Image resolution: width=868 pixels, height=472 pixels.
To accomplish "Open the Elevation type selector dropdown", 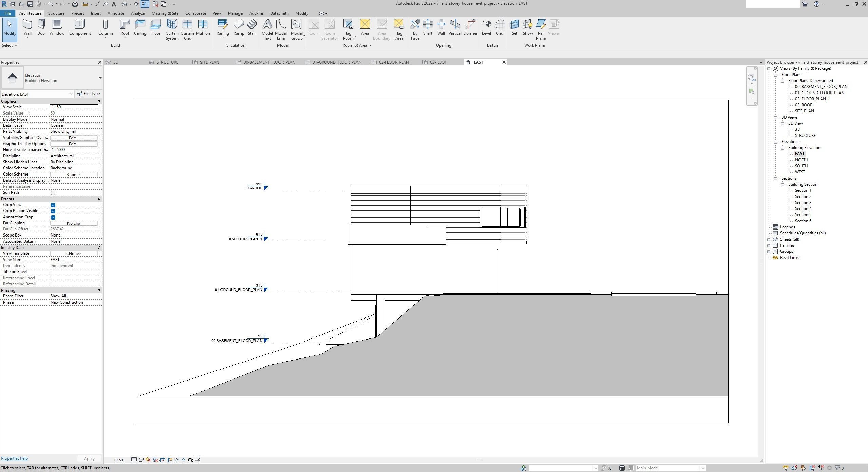I will point(100,78).
